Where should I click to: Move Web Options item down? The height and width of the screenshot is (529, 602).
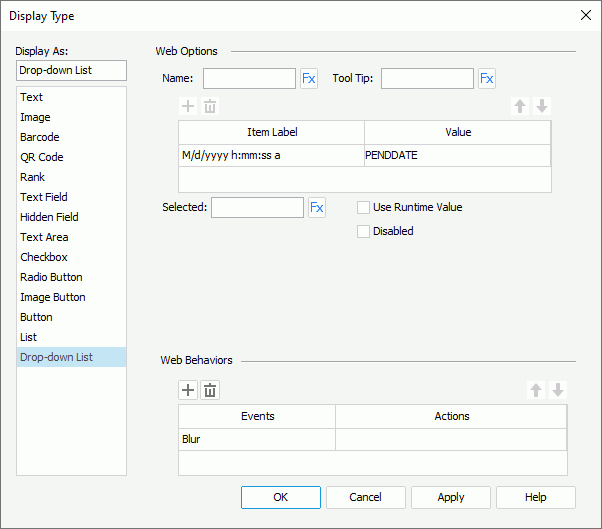coord(542,106)
